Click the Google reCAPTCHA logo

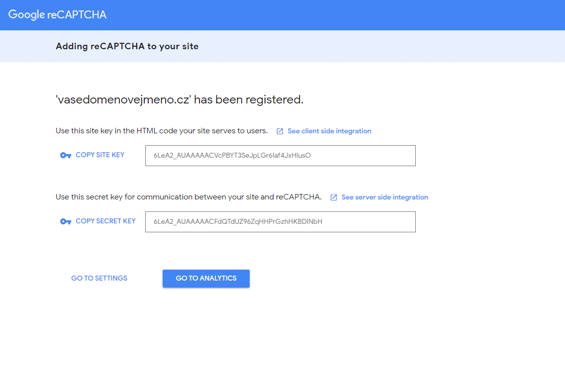pos(57,14)
